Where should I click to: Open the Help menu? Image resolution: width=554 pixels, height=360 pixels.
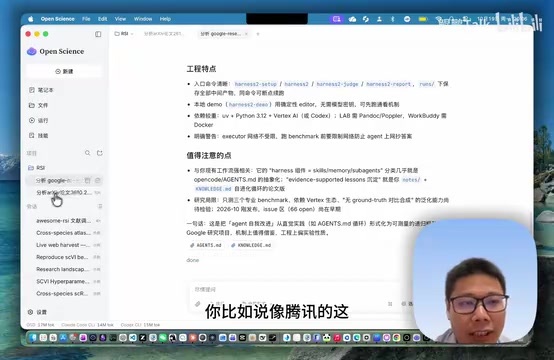[x=165, y=19]
